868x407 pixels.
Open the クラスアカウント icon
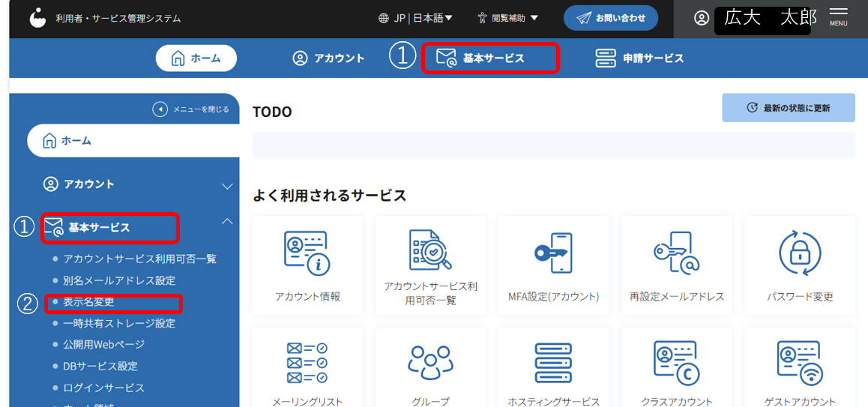point(676,363)
